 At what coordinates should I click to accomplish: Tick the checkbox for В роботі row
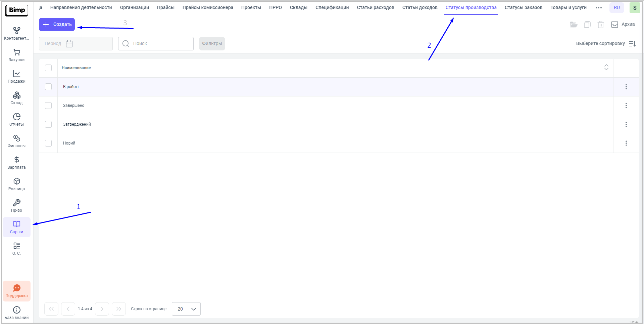pos(48,87)
